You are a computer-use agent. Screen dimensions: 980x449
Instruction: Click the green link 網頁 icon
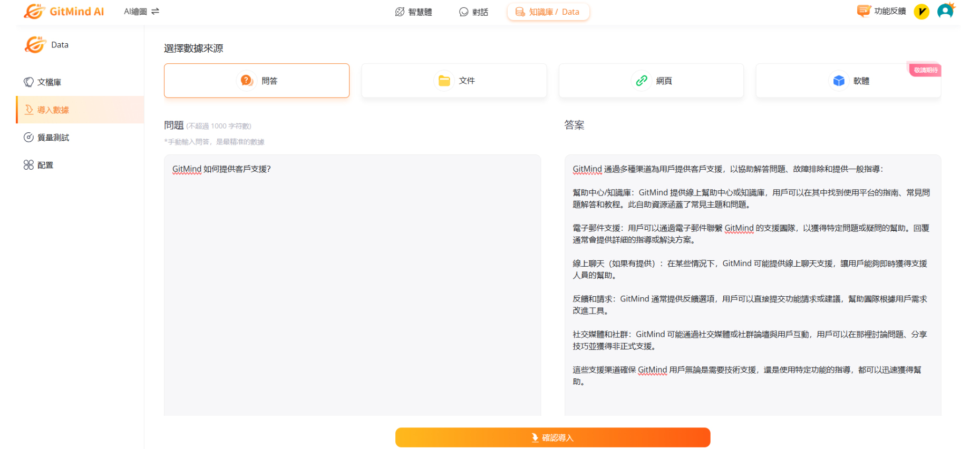641,81
